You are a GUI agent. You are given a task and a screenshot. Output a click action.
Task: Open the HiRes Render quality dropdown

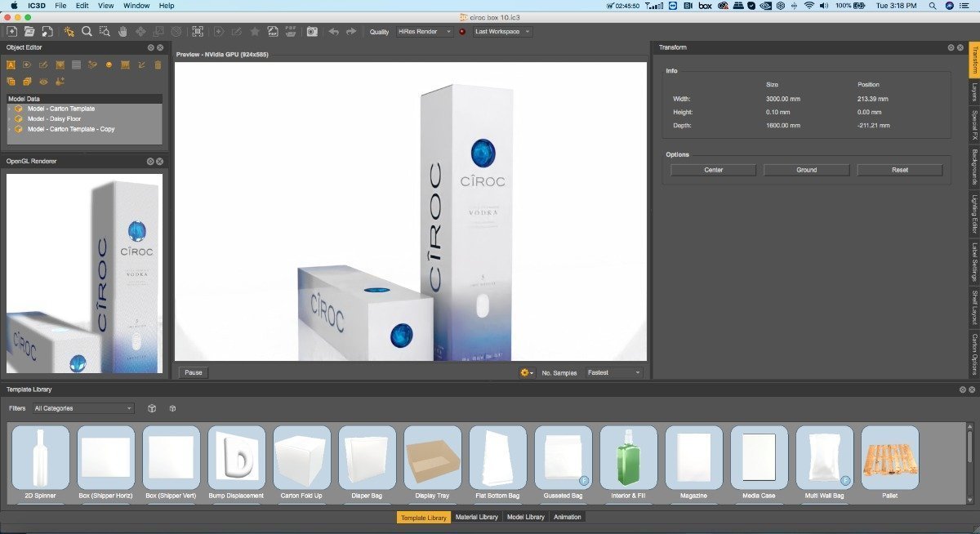tap(423, 32)
